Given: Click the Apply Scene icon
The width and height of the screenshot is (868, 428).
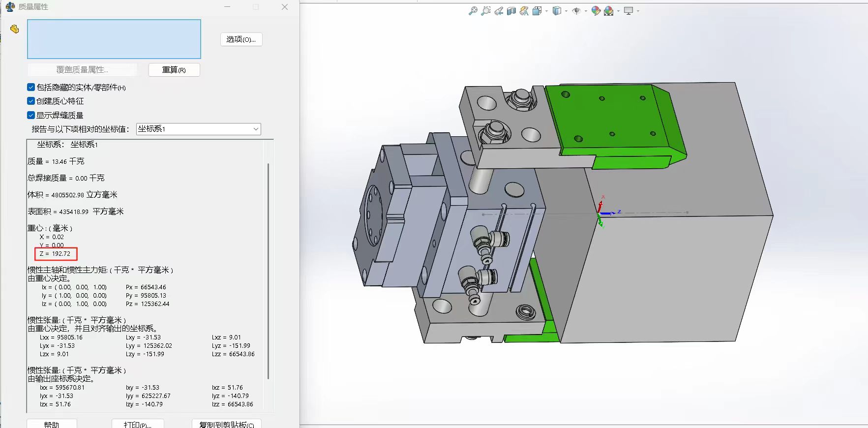Looking at the screenshot, I should [x=609, y=11].
